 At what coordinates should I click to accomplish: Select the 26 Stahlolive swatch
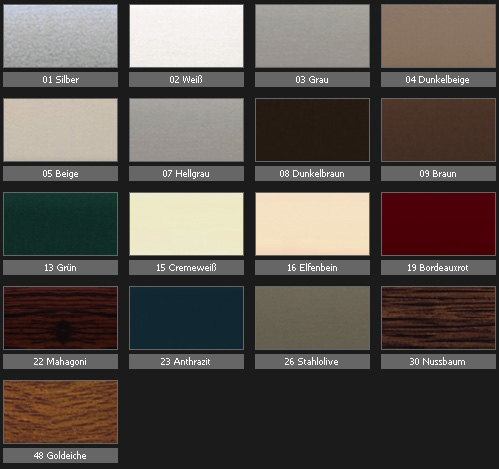[312, 318]
